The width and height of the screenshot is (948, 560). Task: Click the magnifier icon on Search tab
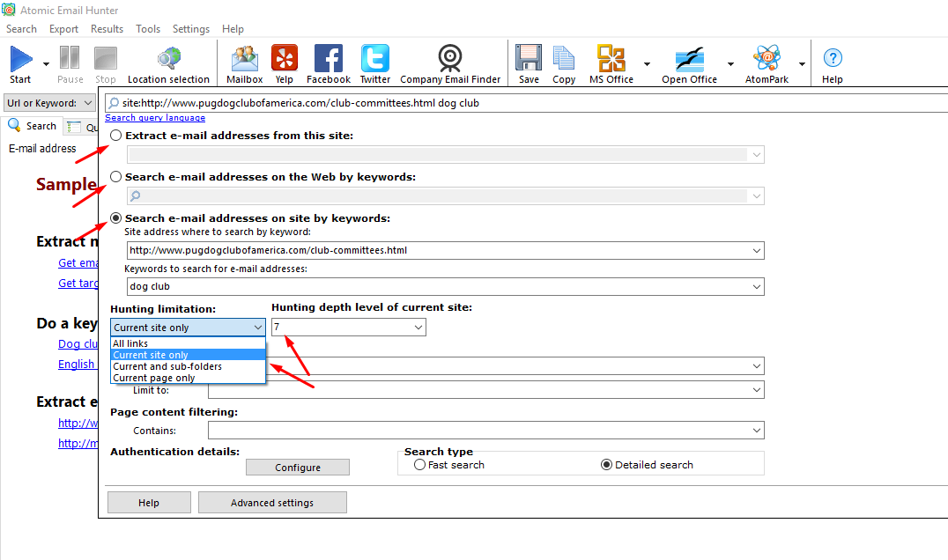tap(14, 125)
